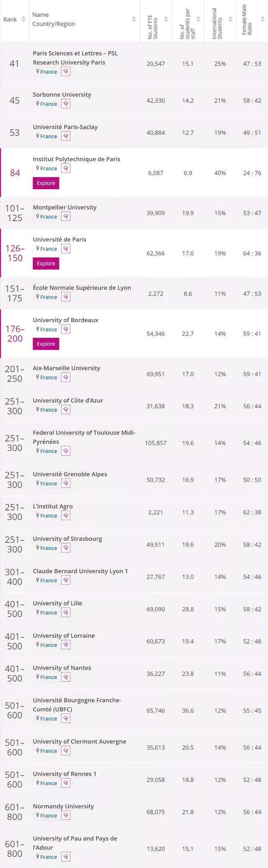
Task: Open Université Grenoble Alpes link
Action: point(70,474)
